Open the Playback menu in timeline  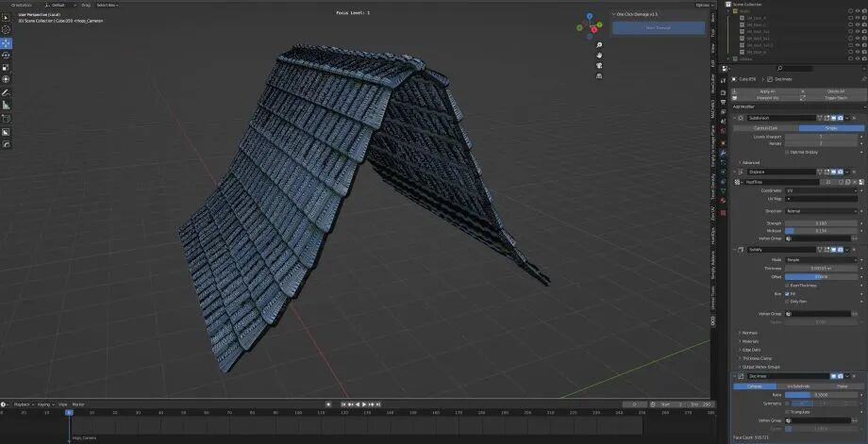pos(24,404)
